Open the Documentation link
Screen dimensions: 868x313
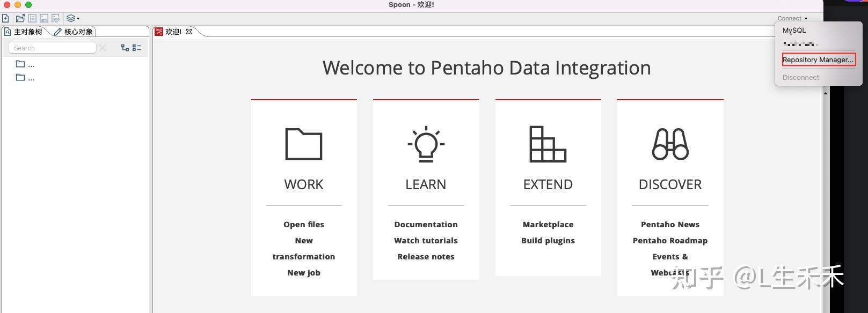point(426,225)
